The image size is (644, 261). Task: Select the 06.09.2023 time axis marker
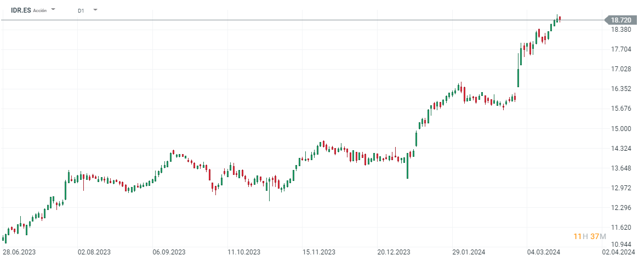pyautogui.click(x=169, y=252)
